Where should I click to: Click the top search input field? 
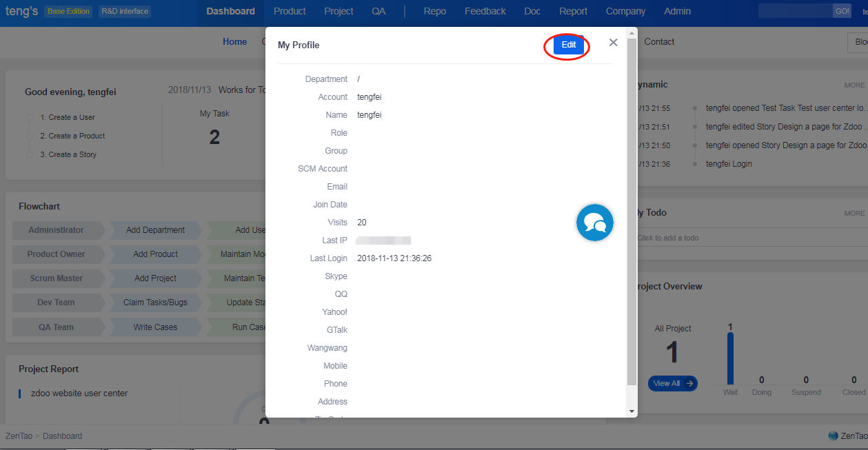tap(794, 11)
